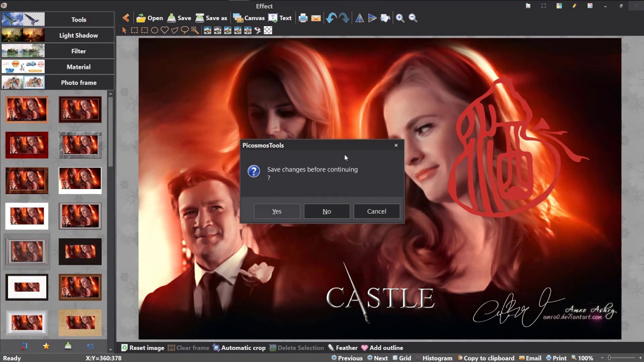Viewport: 644px width, 362px height.
Task: Click the envelope icon in the top toolbar
Action: pos(316,18)
